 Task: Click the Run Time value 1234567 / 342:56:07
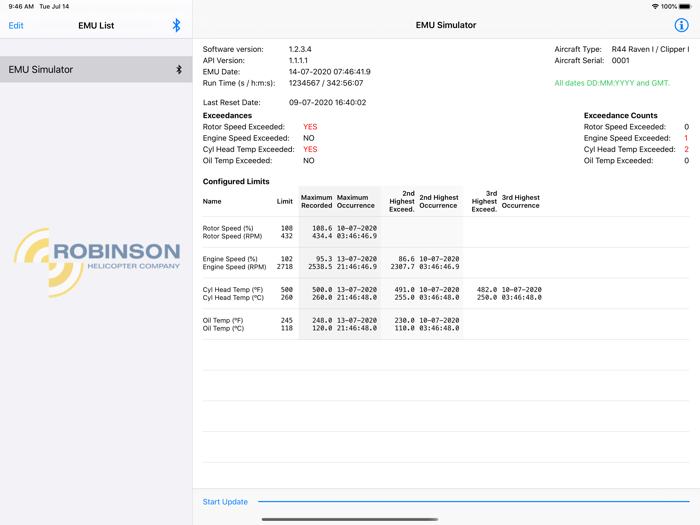[326, 83]
